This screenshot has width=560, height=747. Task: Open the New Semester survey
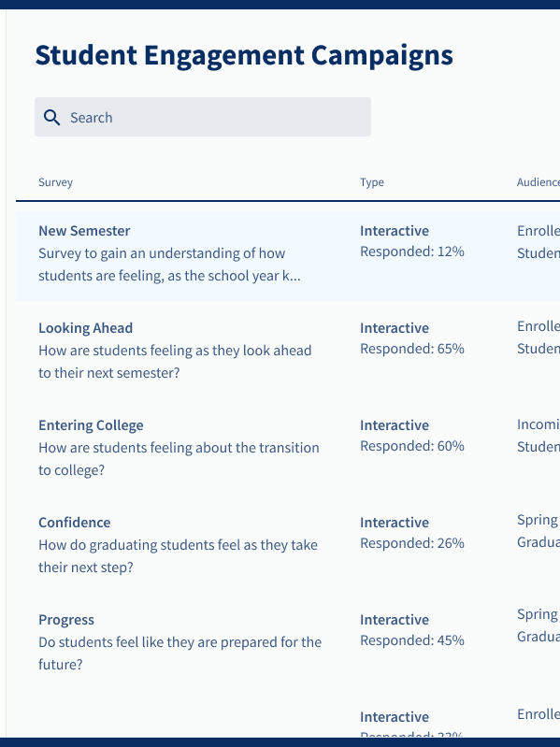coord(84,231)
